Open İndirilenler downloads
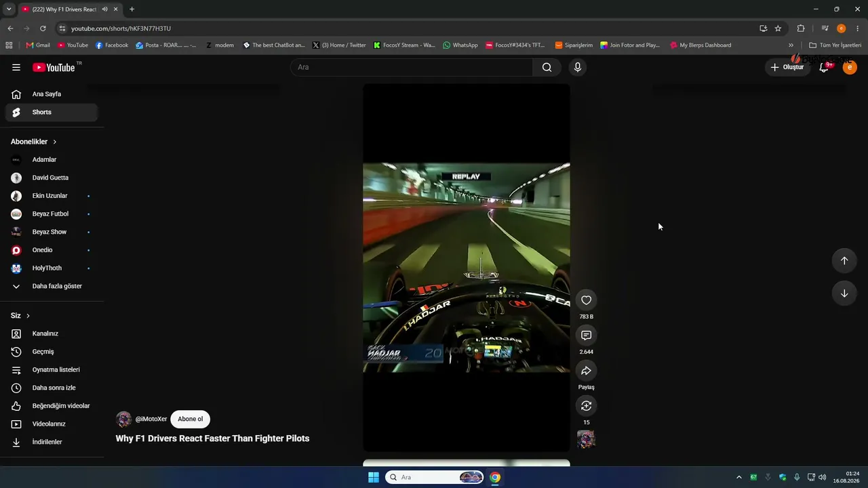The image size is (868, 488). coord(52,442)
